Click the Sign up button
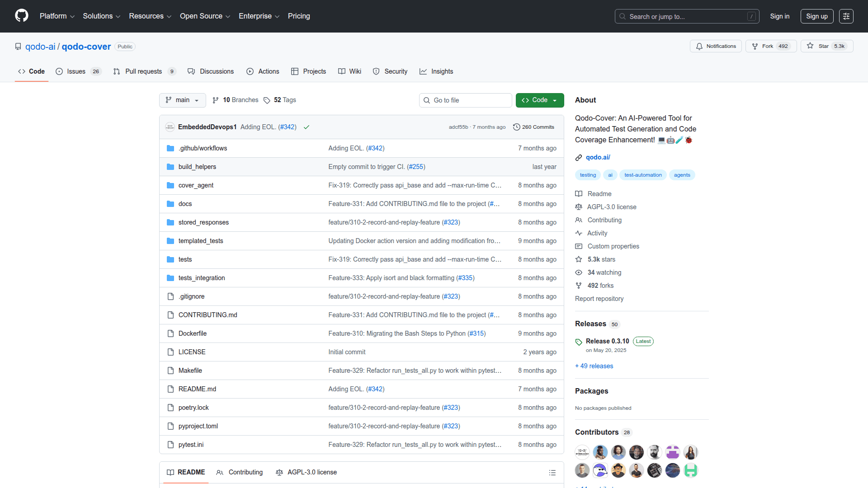This screenshot has height=488, width=868. pyautogui.click(x=816, y=16)
